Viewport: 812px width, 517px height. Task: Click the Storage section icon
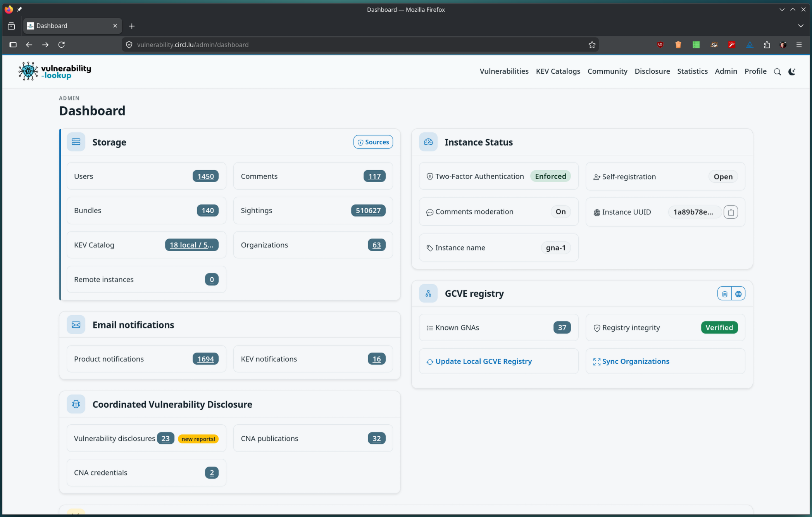76,142
